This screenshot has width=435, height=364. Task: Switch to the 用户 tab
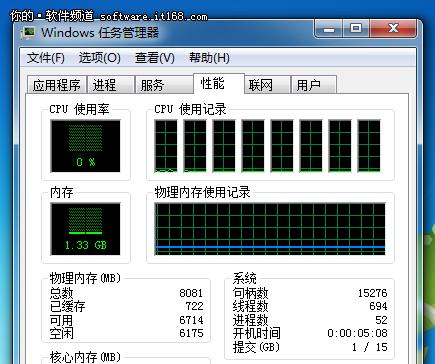click(x=314, y=85)
